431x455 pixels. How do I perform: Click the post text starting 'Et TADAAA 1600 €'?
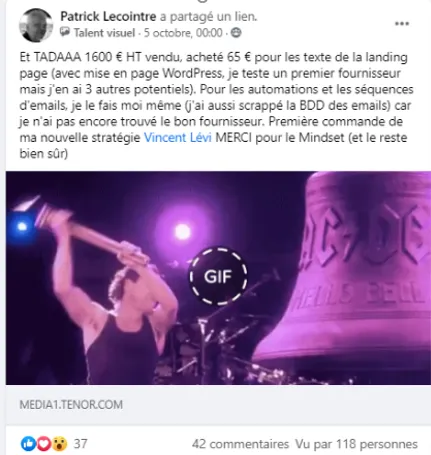(x=216, y=105)
